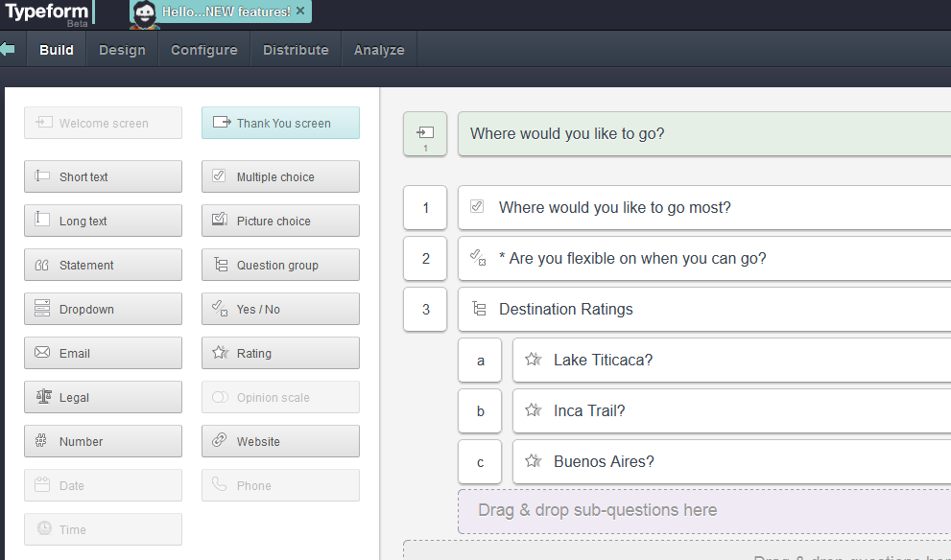Click the Number block hash icon
The image size is (951, 560).
point(39,441)
